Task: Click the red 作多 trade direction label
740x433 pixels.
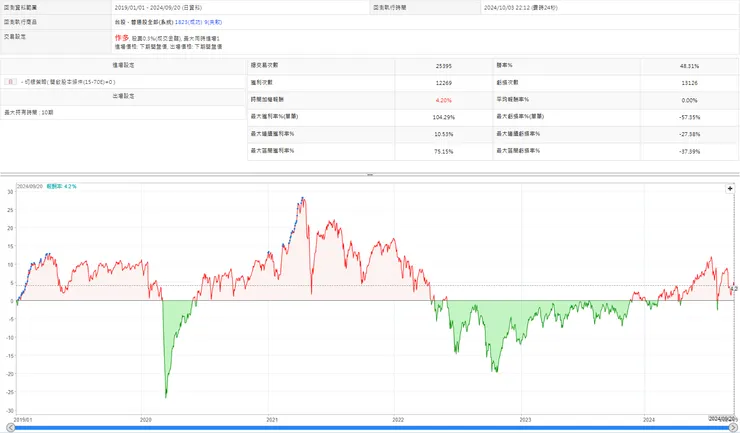Action: (x=121, y=37)
